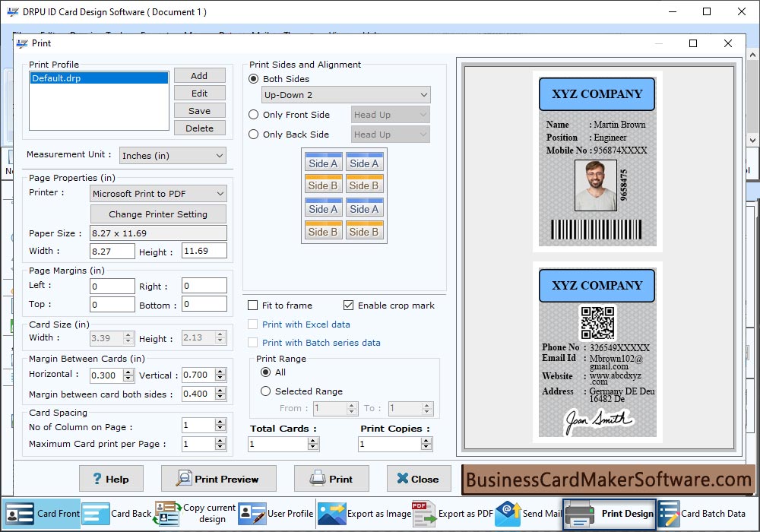This screenshot has height=532, width=760.
Task: Open the User Profile icon
Action: coord(252,514)
